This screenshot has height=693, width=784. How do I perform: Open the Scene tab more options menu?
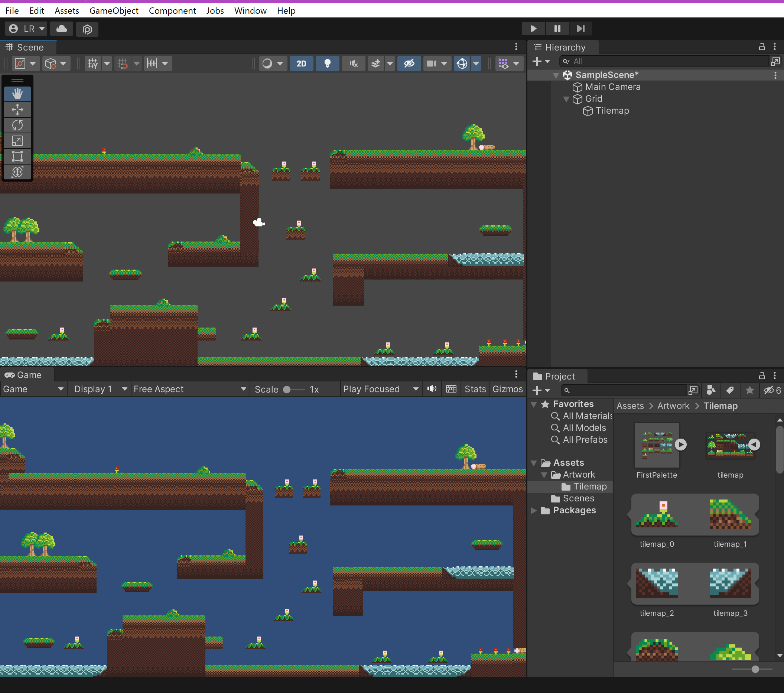click(x=516, y=47)
